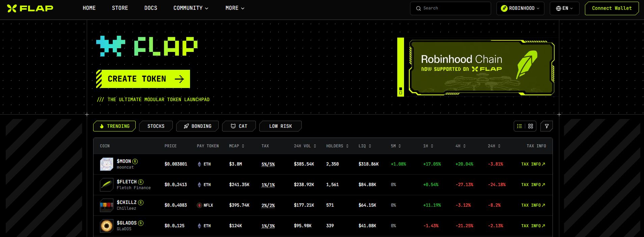The height and width of the screenshot is (237, 644).
Task: Go to the HOME page
Action: click(x=89, y=8)
